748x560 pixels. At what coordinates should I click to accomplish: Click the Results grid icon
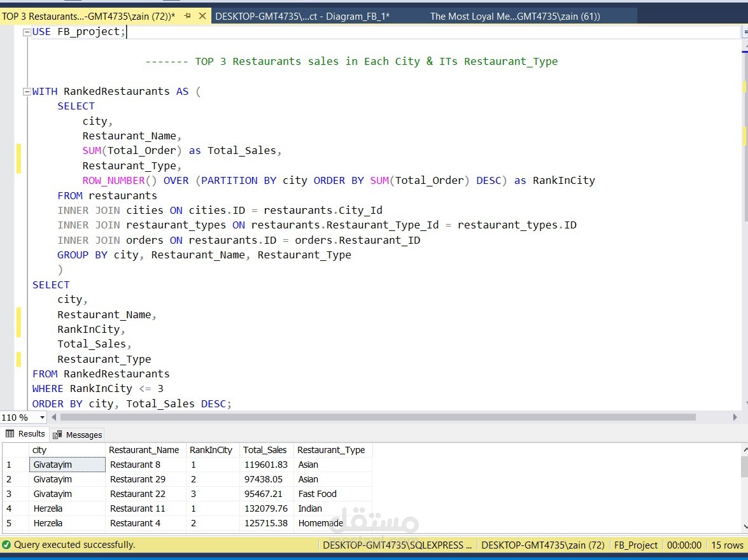[9, 433]
